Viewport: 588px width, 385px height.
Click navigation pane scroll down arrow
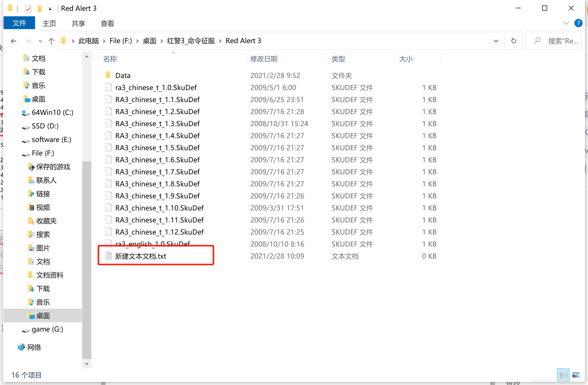pyautogui.click(x=87, y=363)
